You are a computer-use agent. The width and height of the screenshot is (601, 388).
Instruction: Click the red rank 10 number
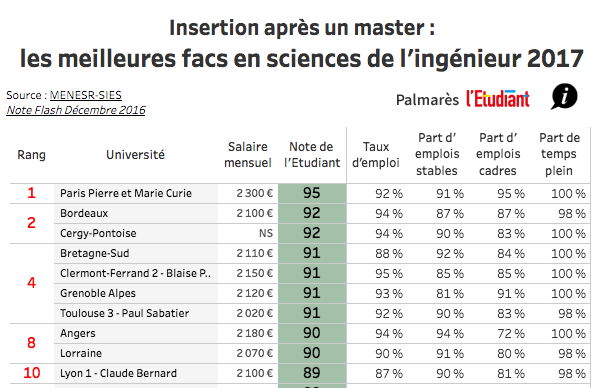pos(31,373)
